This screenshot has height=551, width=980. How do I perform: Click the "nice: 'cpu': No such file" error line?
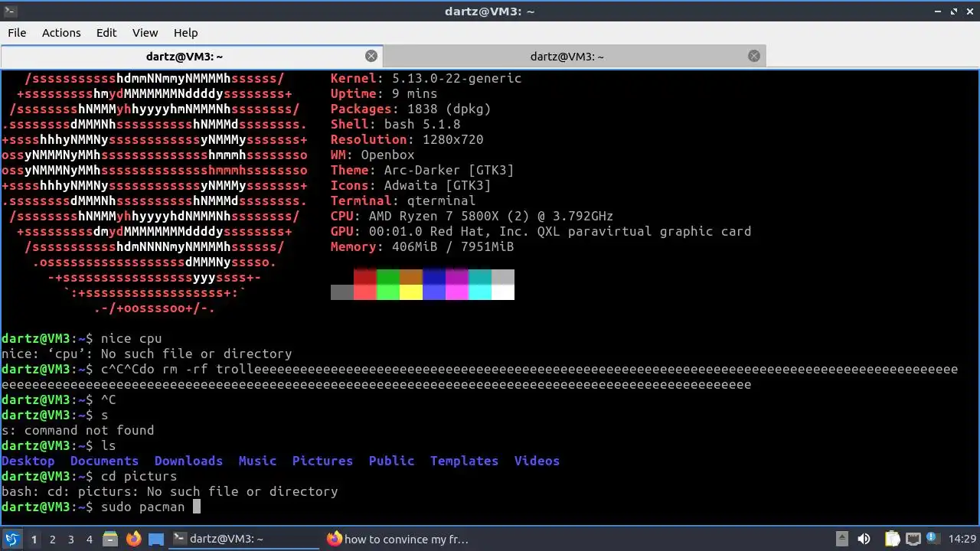[146, 354]
